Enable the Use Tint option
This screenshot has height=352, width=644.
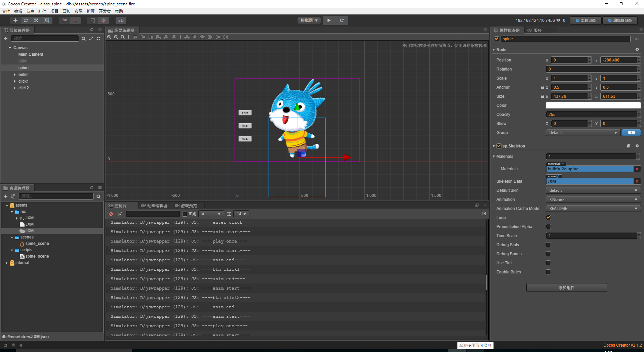coord(548,263)
